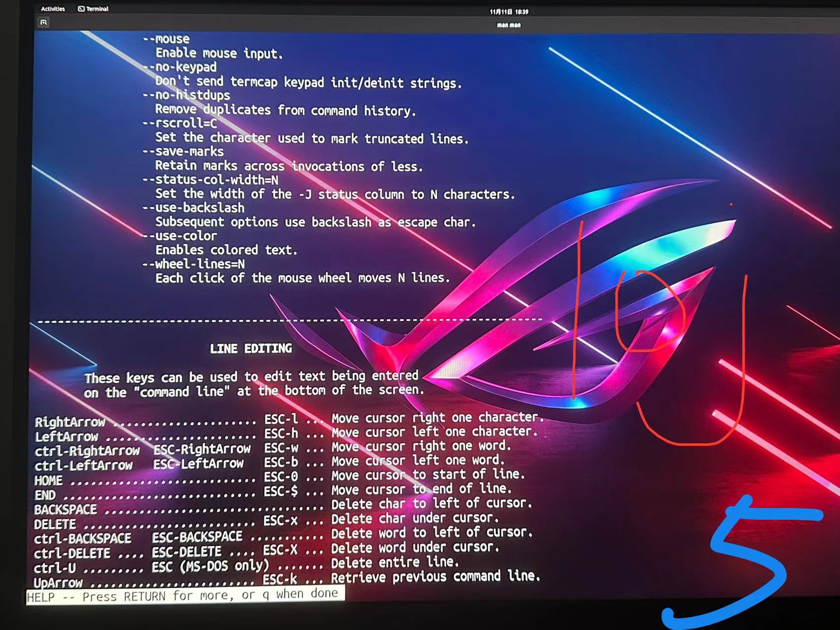This screenshot has width=840, height=630.
Task: Click the new tab icon in Terminal header
Action: click(x=44, y=22)
